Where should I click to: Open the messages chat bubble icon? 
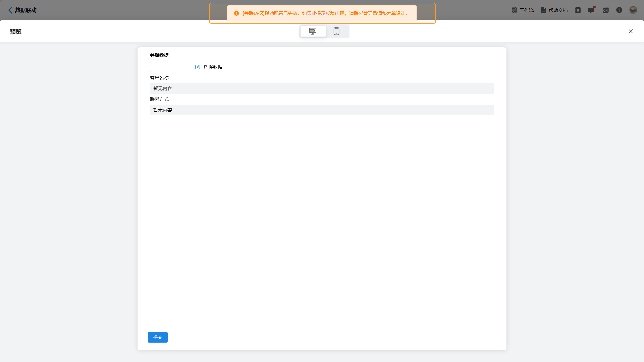(591, 10)
